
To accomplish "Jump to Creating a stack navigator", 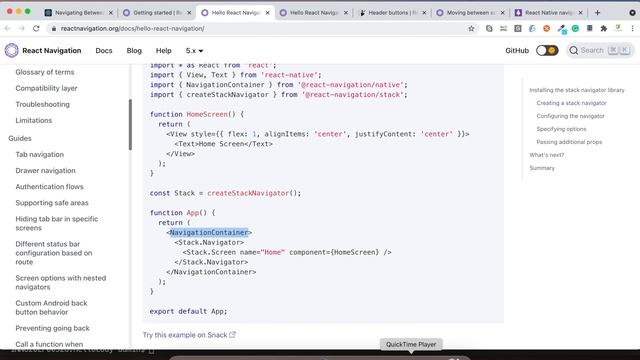I will pos(571,103).
